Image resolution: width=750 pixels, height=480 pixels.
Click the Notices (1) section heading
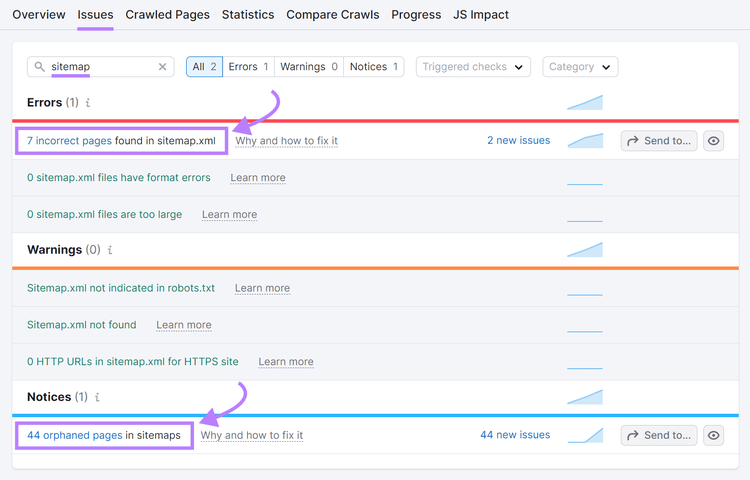click(57, 397)
